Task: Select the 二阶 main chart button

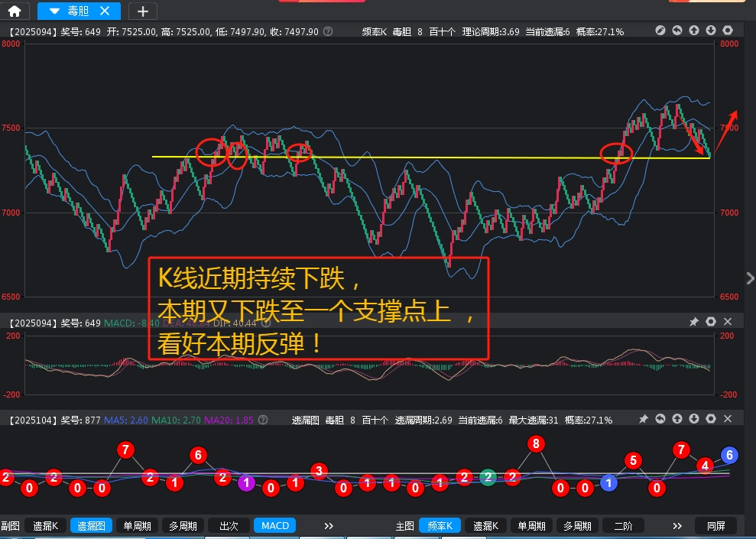Action: (x=623, y=525)
